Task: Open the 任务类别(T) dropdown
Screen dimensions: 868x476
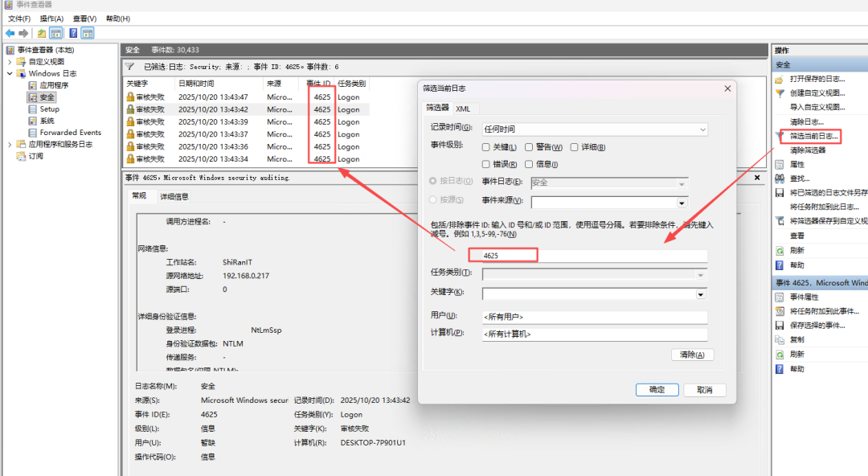Action: click(595, 275)
